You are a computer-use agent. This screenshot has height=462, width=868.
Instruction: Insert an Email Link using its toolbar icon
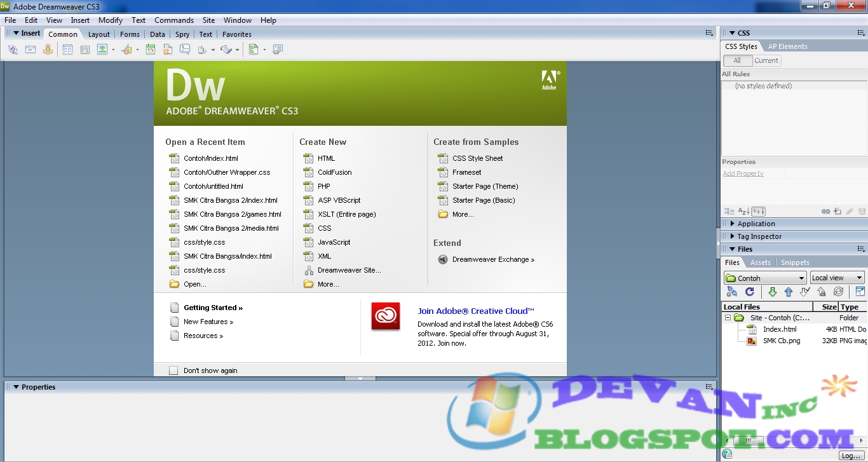[x=30, y=49]
